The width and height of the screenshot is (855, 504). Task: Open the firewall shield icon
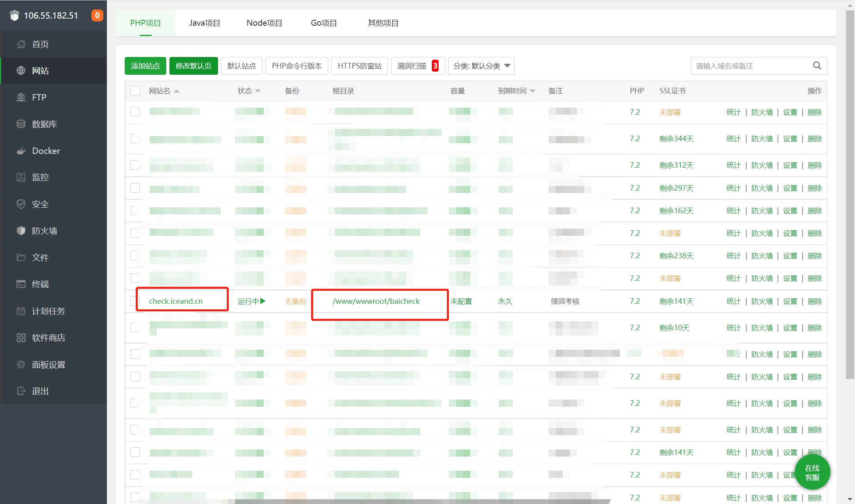pos(21,231)
